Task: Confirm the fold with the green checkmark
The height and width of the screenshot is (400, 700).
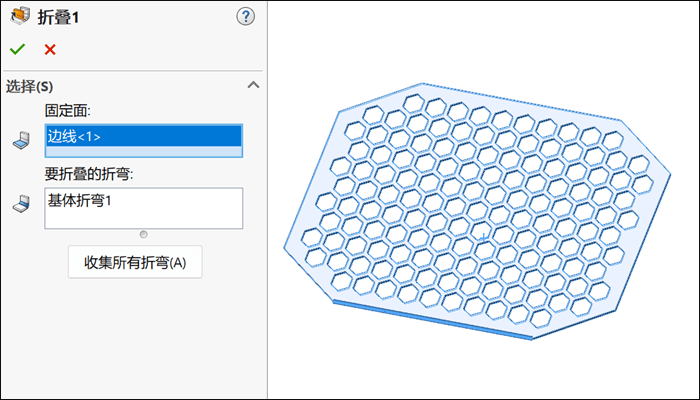Action: [x=17, y=49]
